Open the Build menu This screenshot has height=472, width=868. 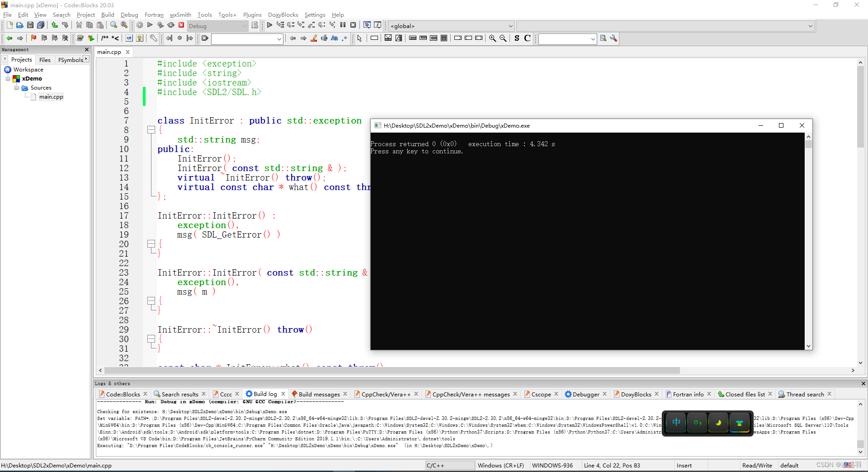(x=108, y=15)
